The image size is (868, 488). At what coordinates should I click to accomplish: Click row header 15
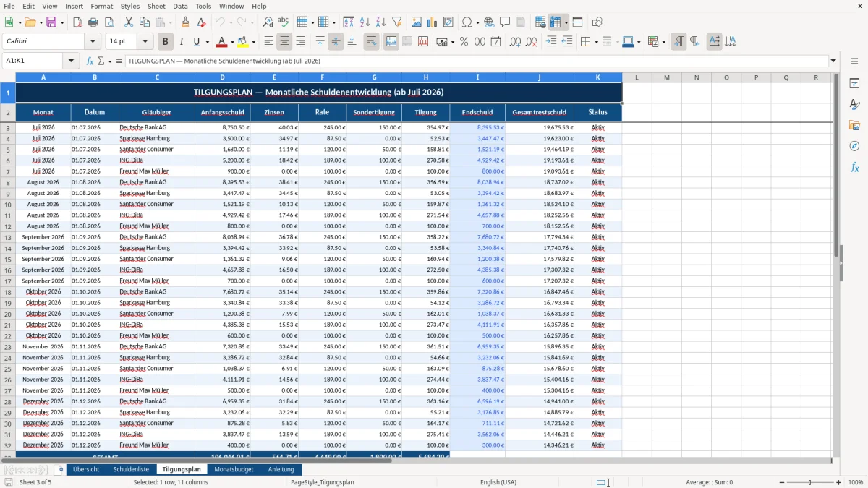[x=8, y=259]
